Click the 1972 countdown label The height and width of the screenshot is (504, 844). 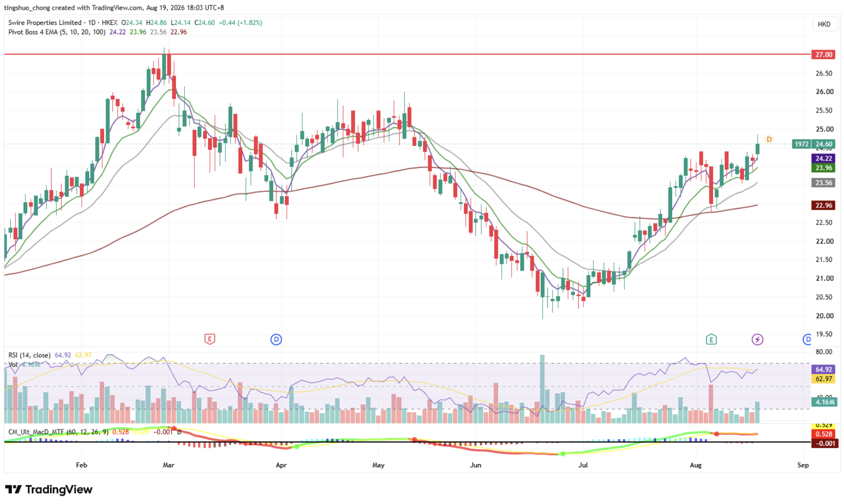(x=802, y=144)
